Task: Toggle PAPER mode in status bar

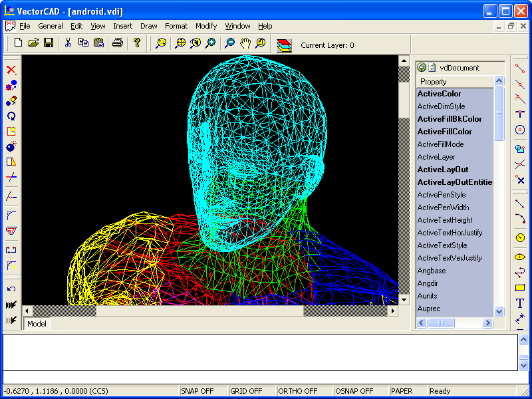Action: [408, 391]
